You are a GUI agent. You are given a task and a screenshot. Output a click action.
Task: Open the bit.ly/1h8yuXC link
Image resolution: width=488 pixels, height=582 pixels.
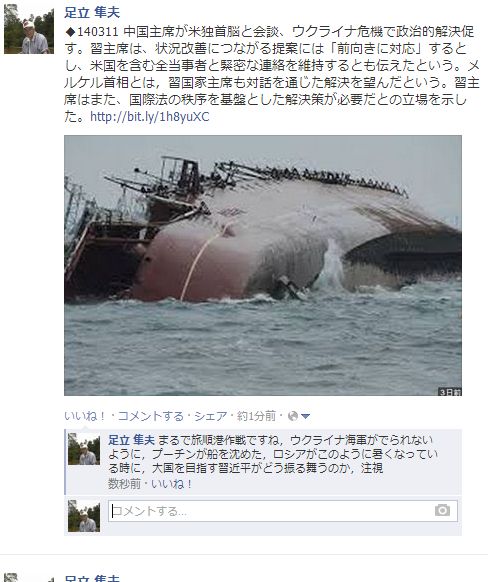[x=150, y=117]
